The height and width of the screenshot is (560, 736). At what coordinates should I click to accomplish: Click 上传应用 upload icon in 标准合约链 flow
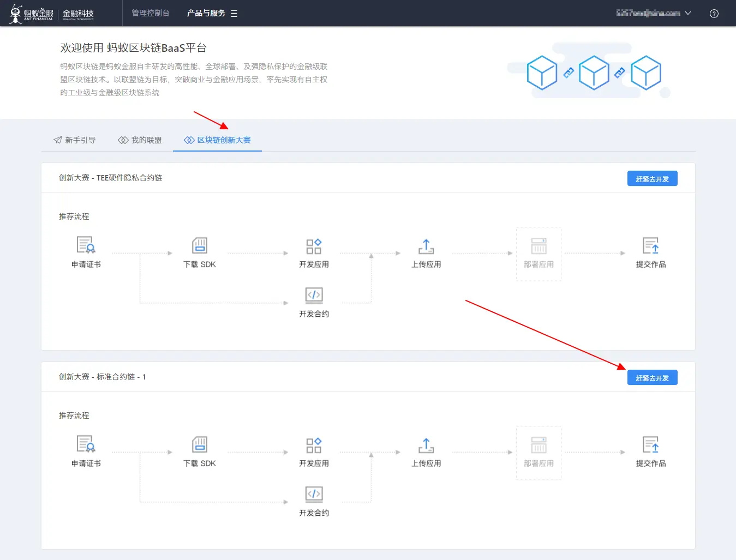(426, 445)
